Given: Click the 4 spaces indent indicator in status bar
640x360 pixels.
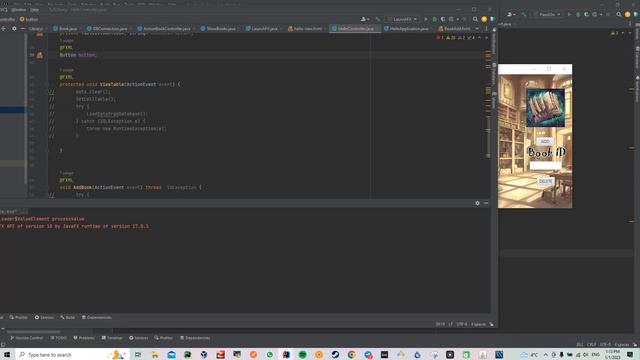Looking at the screenshot, I should pyautogui.click(x=478, y=324).
